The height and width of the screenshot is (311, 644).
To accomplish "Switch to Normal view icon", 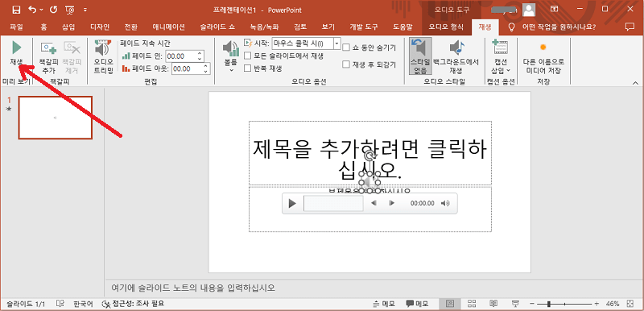I will pyautogui.click(x=450, y=304).
